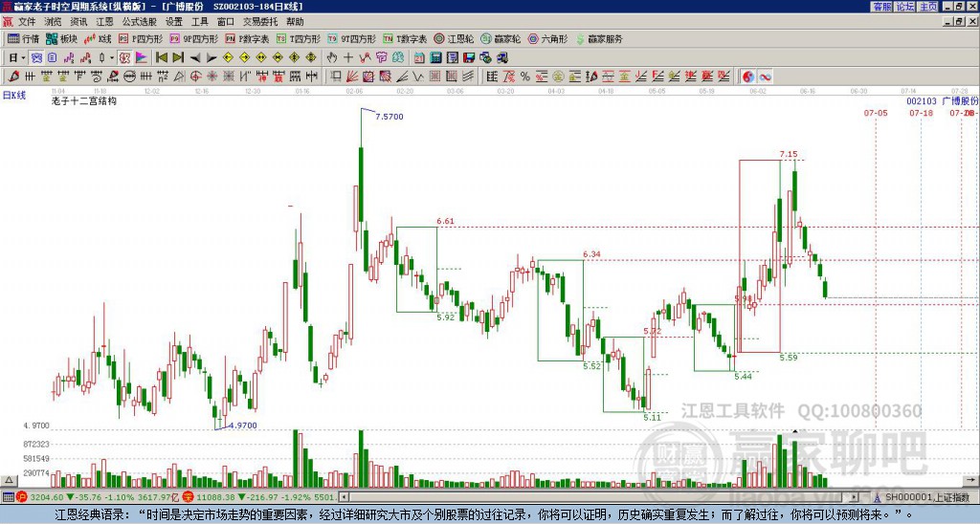
Task: Toggle the 权 adjustment icon
Action: 124,57
